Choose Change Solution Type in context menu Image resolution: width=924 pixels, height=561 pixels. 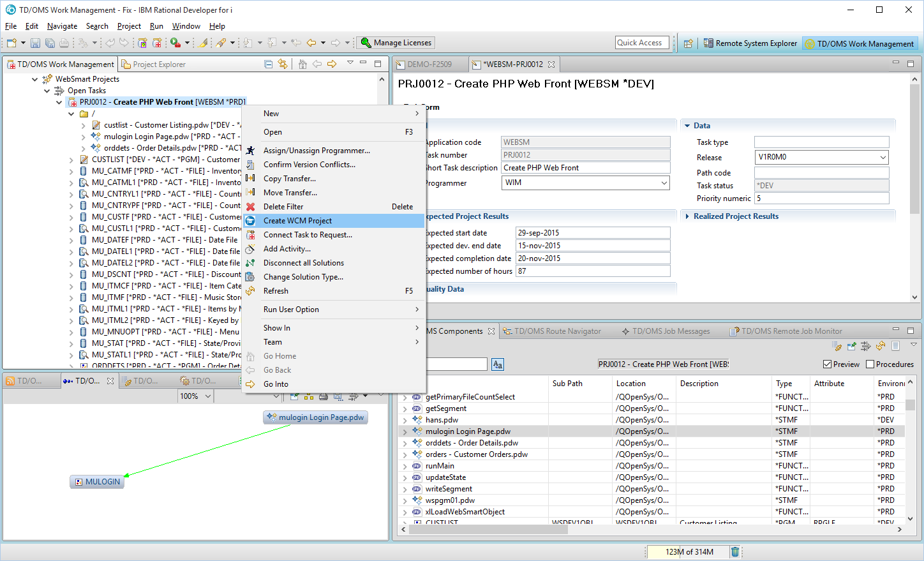(334, 277)
